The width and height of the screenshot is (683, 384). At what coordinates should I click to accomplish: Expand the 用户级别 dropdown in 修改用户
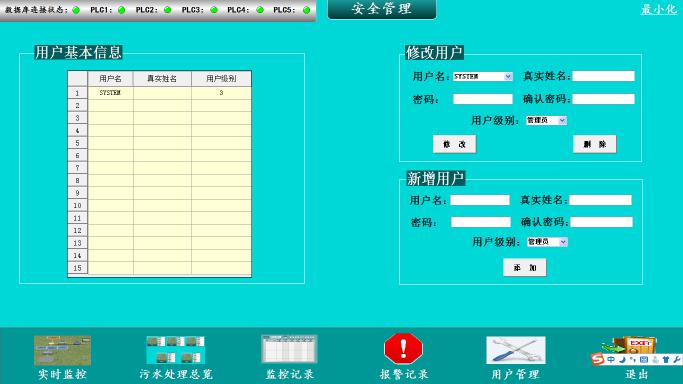coord(562,121)
